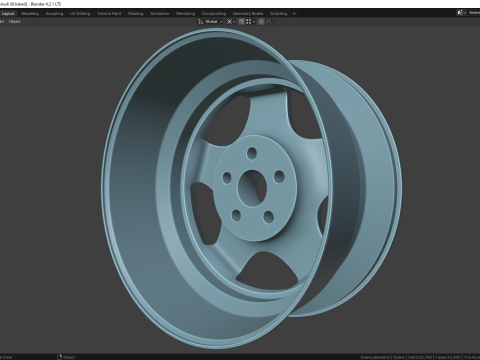Open the Shading workspace tab

tap(136, 14)
